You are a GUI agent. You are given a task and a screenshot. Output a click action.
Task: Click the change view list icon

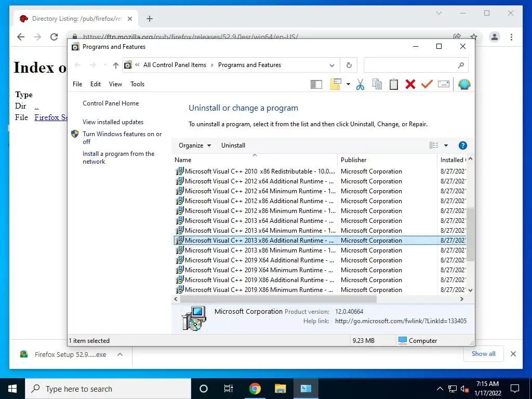coord(434,145)
